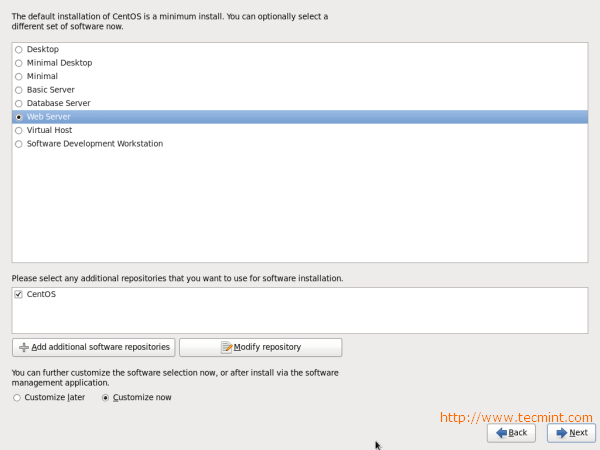Proceed with the Next button
This screenshot has height=450, width=600.
pos(571,432)
